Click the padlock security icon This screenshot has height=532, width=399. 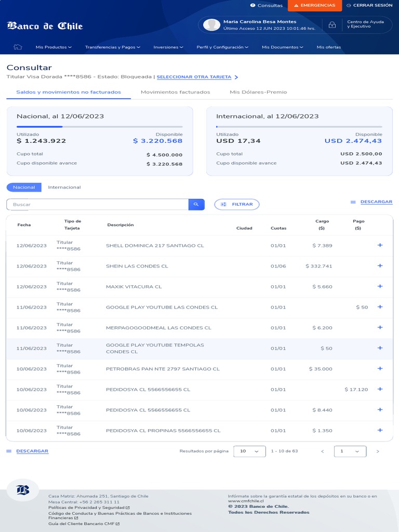coord(332,25)
